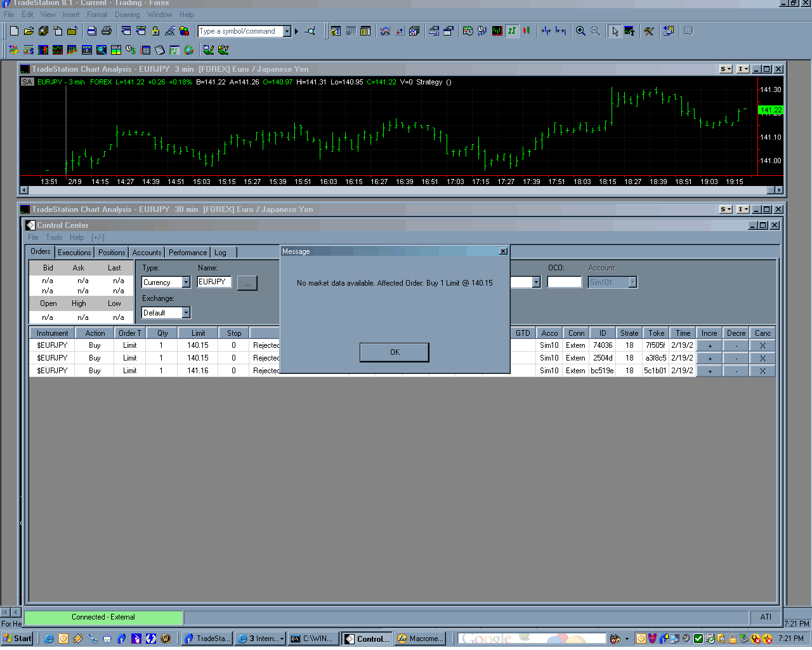Cancel the Limit 141.16 order with its X button
The height and width of the screenshot is (650, 812).
click(x=763, y=371)
